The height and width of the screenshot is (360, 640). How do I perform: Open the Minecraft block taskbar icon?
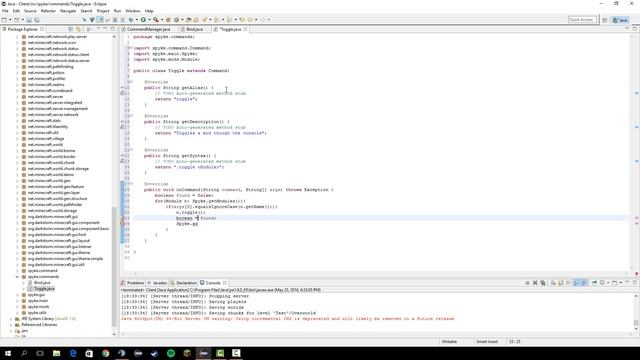pos(187,353)
